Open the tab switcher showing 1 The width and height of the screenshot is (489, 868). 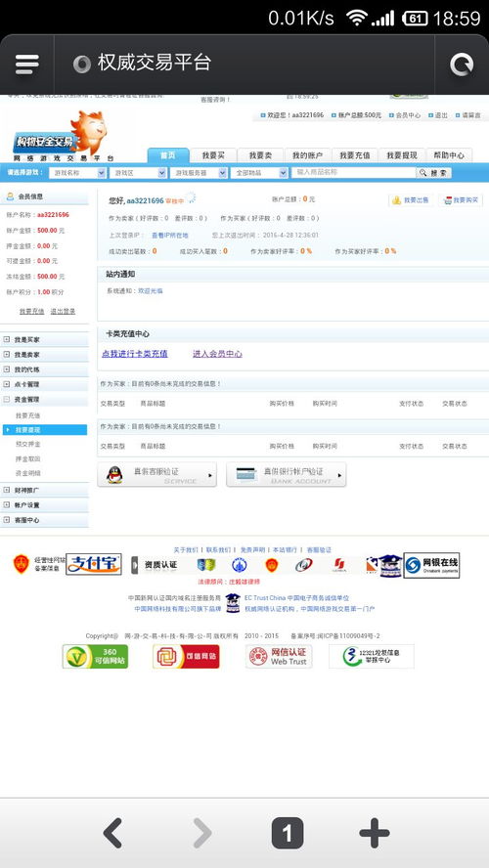pos(288,833)
